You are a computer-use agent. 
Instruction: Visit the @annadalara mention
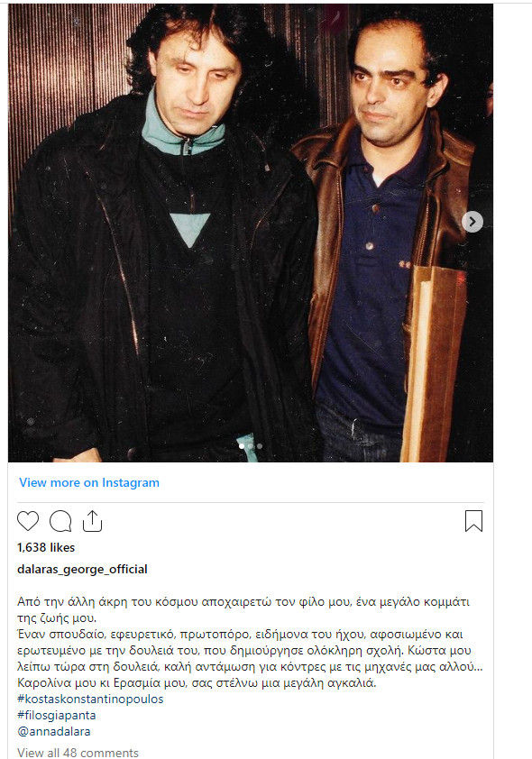[x=54, y=731]
